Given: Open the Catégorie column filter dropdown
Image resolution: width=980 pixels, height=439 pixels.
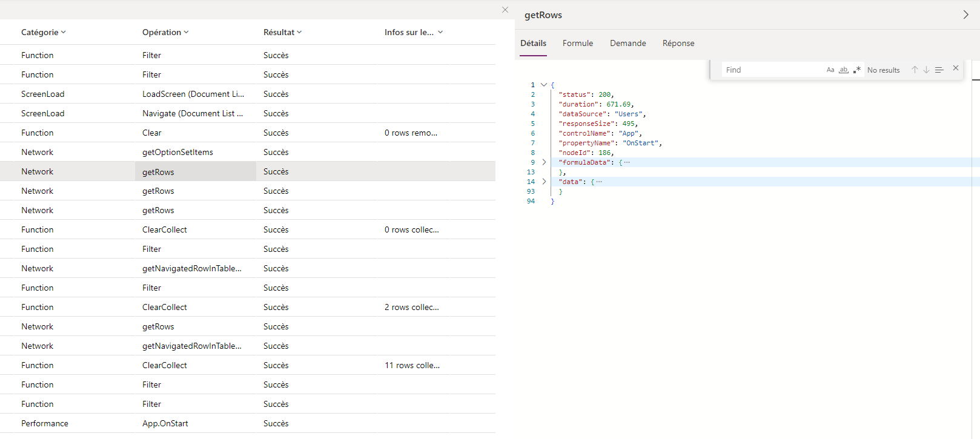Looking at the screenshot, I should click(x=64, y=33).
